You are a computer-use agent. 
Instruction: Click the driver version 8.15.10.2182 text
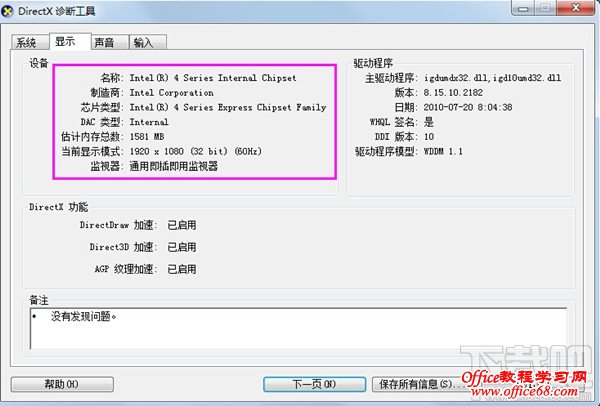tap(453, 93)
